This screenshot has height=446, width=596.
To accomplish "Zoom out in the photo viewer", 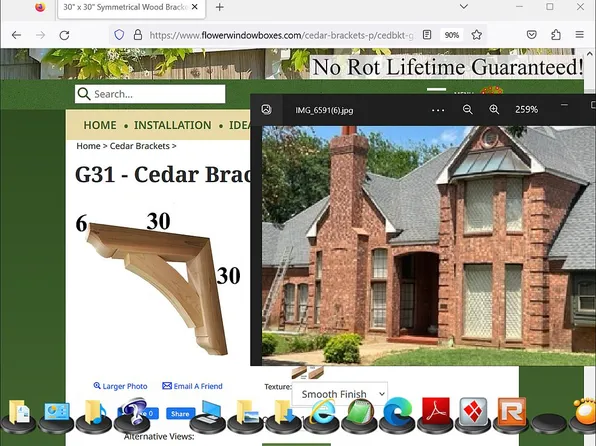I will tap(468, 110).
